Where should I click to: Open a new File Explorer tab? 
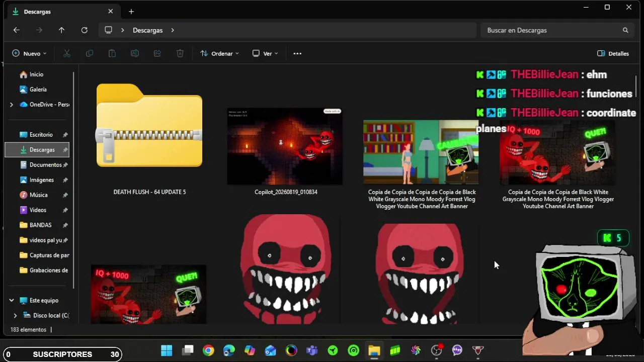pos(131,12)
